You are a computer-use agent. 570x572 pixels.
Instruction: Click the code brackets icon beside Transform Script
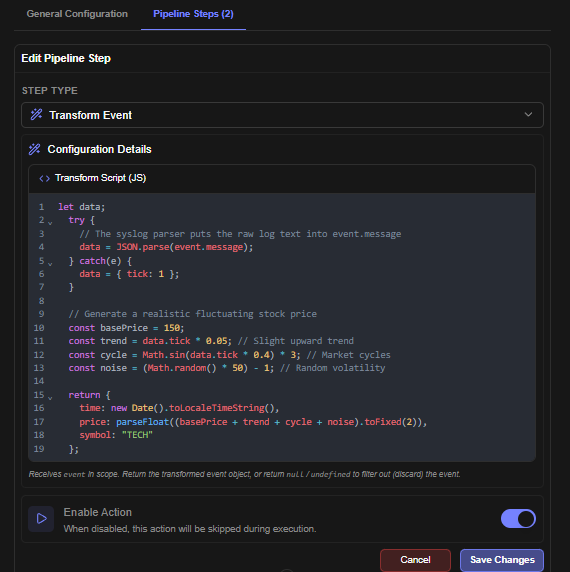(x=44, y=178)
